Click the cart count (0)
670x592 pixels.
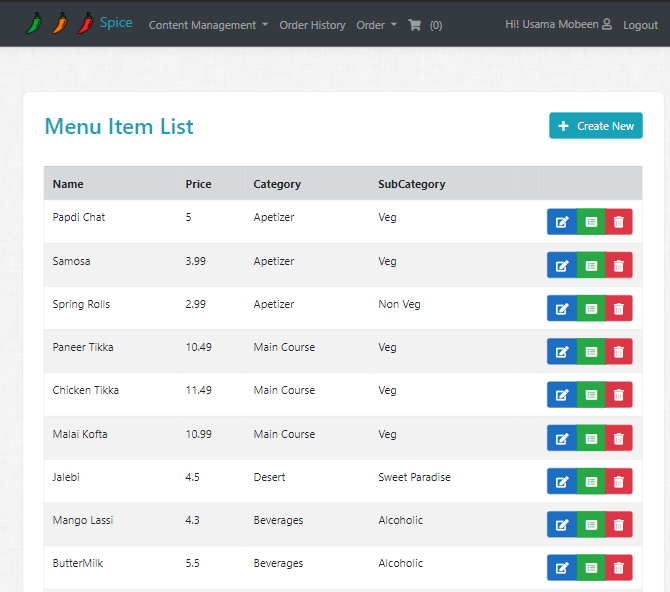[x=436, y=25]
